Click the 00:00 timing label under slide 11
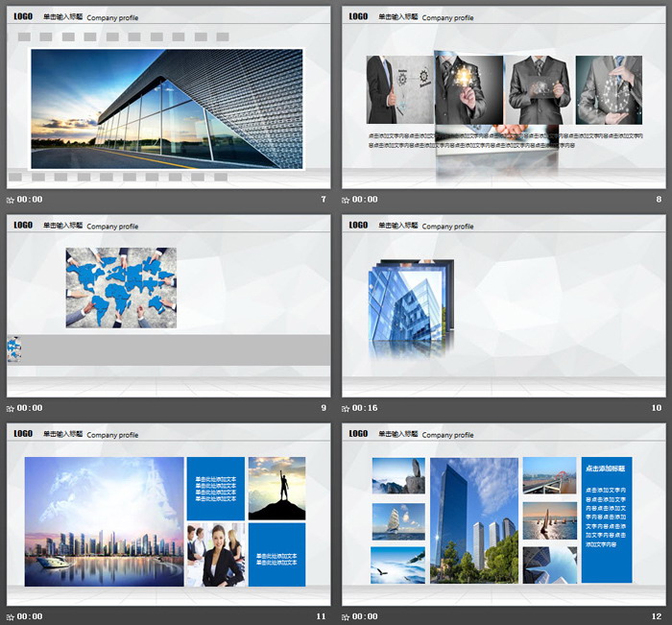This screenshot has width=672, height=625. tap(30, 616)
